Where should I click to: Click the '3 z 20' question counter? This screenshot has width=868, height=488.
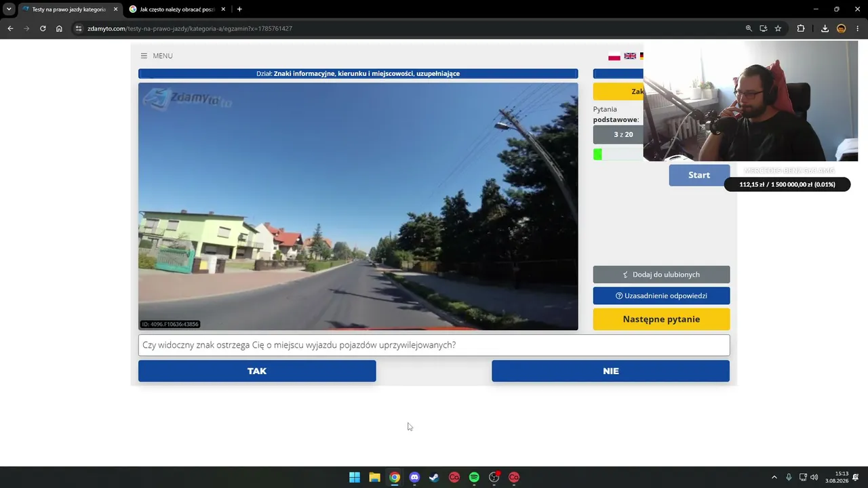click(623, 134)
